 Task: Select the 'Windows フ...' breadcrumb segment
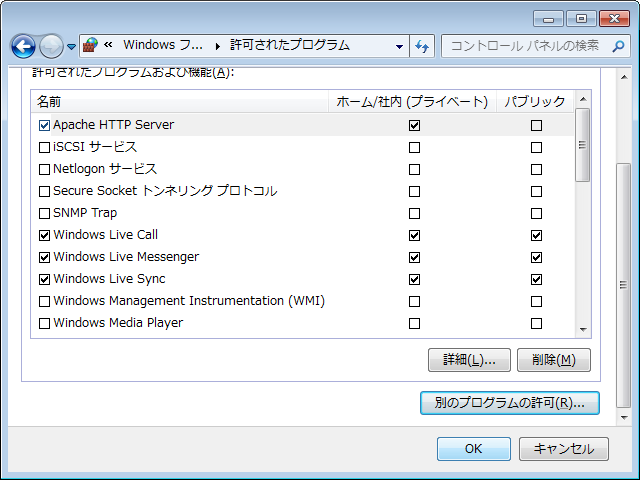(x=163, y=45)
